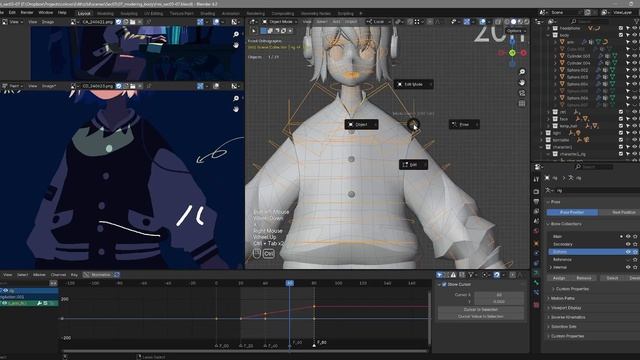
Task: Select Cylinder.003 in the outliner
Action: click(x=578, y=56)
